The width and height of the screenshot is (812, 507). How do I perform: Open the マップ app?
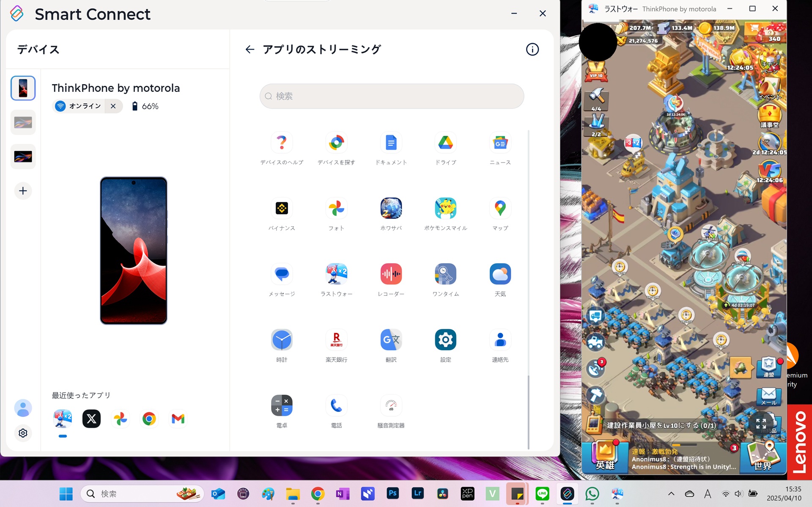coord(500,208)
